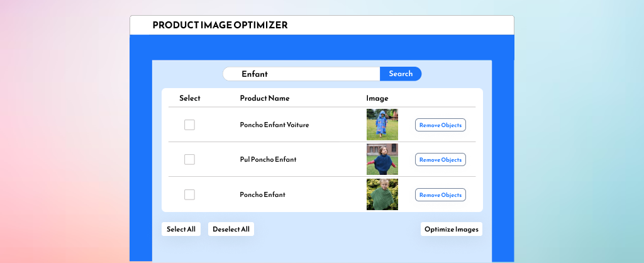Open the Poncho Enfant Voiture thumbnail image
The width and height of the screenshot is (644, 263).
point(382,125)
